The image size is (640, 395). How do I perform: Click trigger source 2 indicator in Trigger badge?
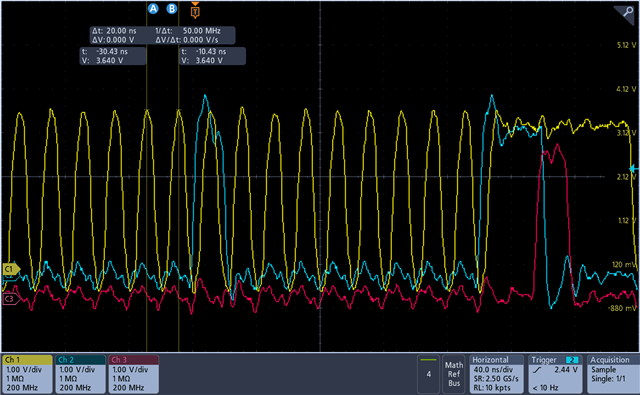click(572, 360)
